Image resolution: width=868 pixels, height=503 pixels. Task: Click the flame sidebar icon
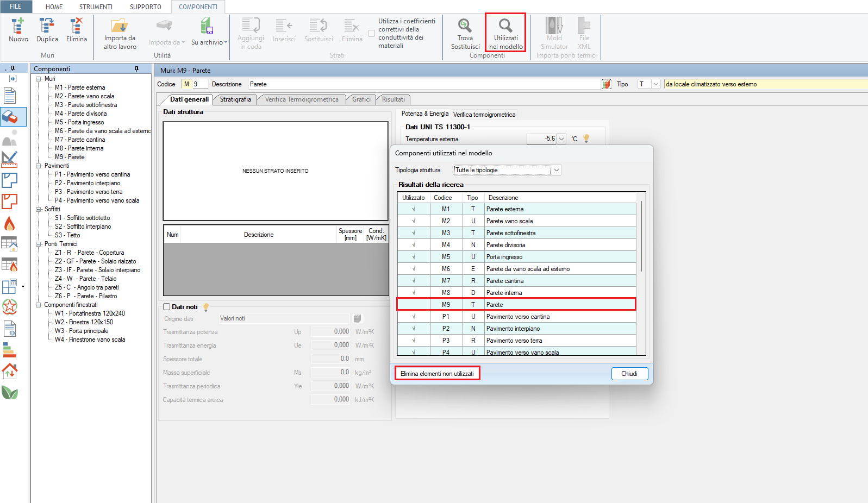(10, 223)
